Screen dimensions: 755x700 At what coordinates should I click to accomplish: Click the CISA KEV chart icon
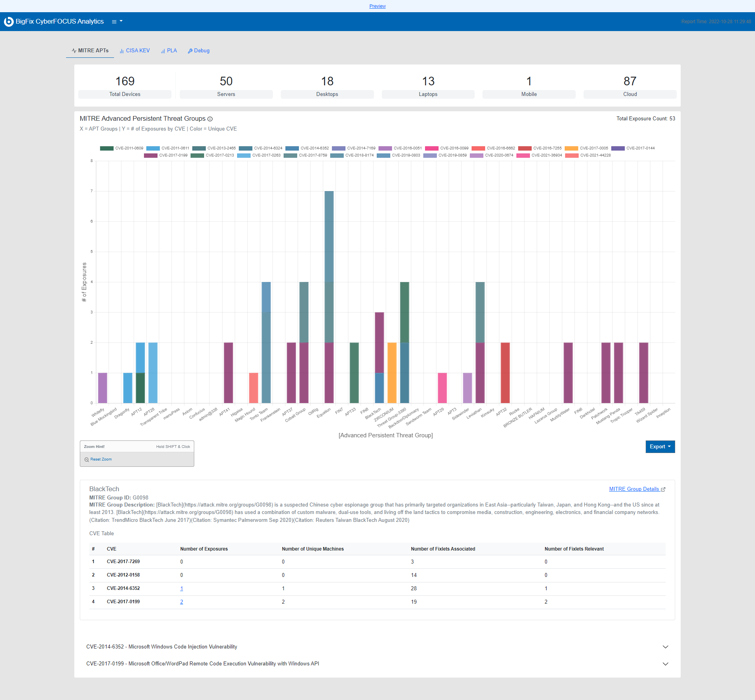122,51
